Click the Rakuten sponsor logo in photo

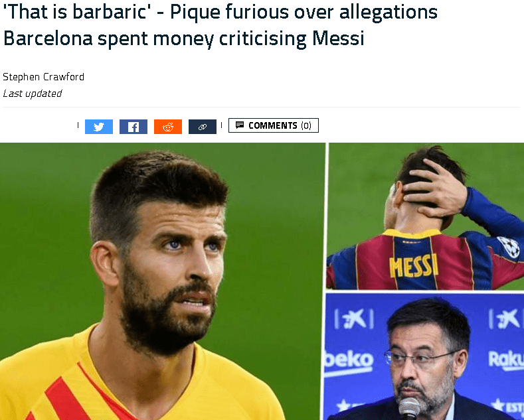click(506, 360)
